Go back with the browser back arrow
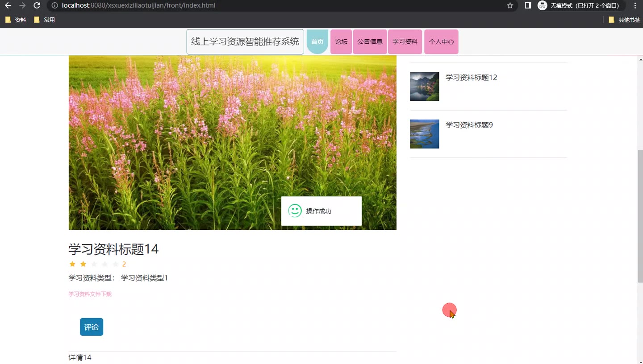Image resolution: width=643 pixels, height=364 pixels. [8, 5]
